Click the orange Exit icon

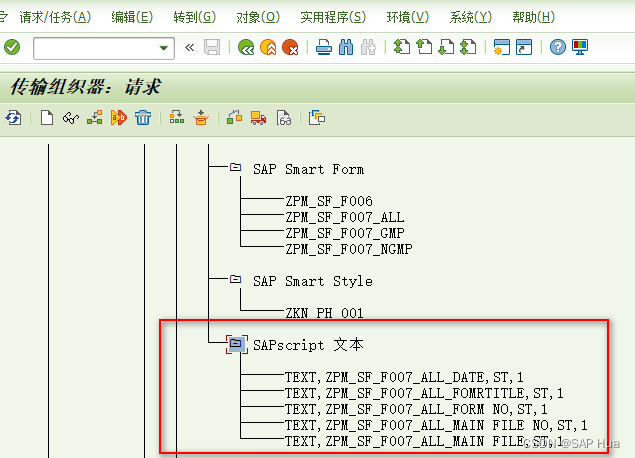(x=268, y=47)
